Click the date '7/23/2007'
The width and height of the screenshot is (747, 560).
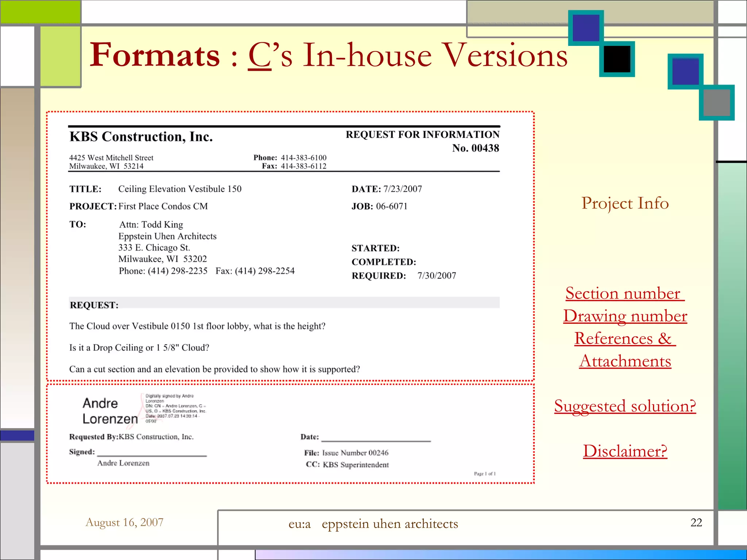click(403, 189)
